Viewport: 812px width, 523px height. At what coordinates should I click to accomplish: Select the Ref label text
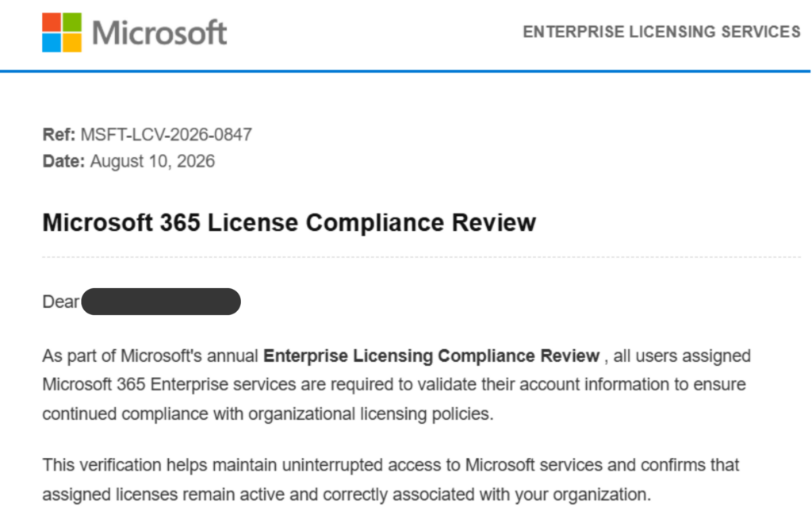click(x=59, y=135)
